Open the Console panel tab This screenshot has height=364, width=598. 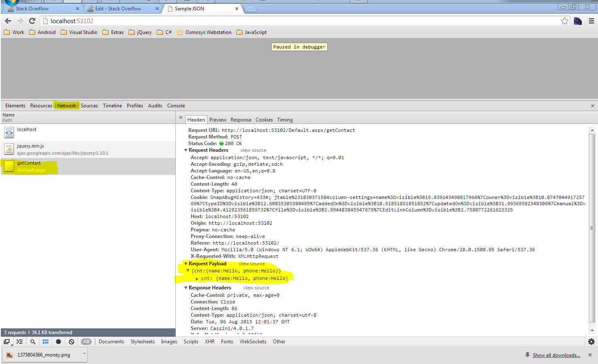coord(176,106)
